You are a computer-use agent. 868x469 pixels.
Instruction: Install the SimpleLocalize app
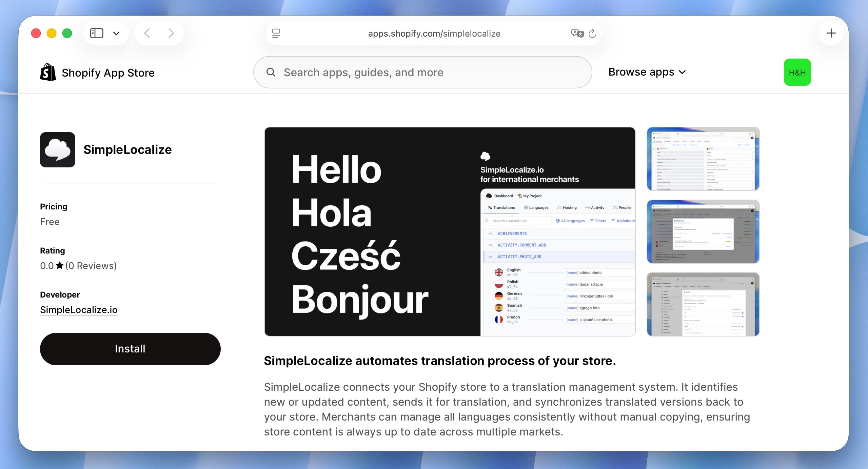(130, 348)
